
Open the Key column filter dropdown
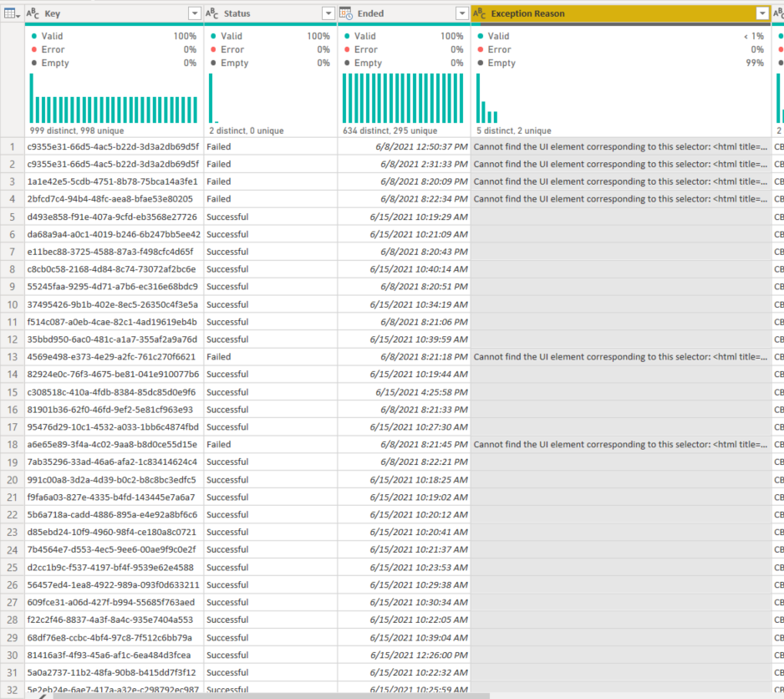(195, 13)
